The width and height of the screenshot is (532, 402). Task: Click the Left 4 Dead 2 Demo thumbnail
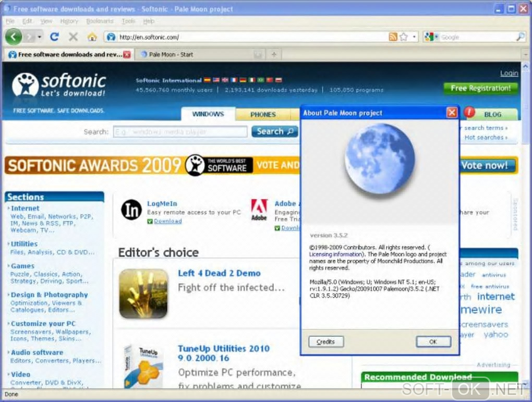pos(143,294)
